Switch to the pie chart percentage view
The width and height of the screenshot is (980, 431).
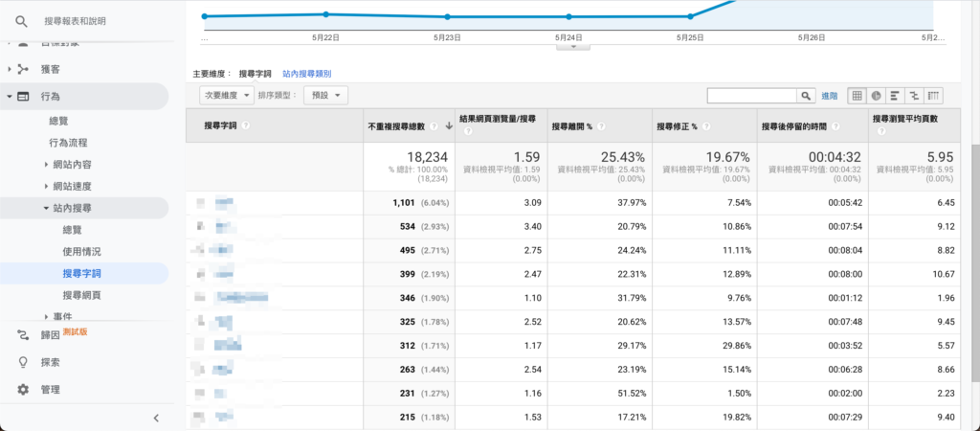[x=877, y=96]
